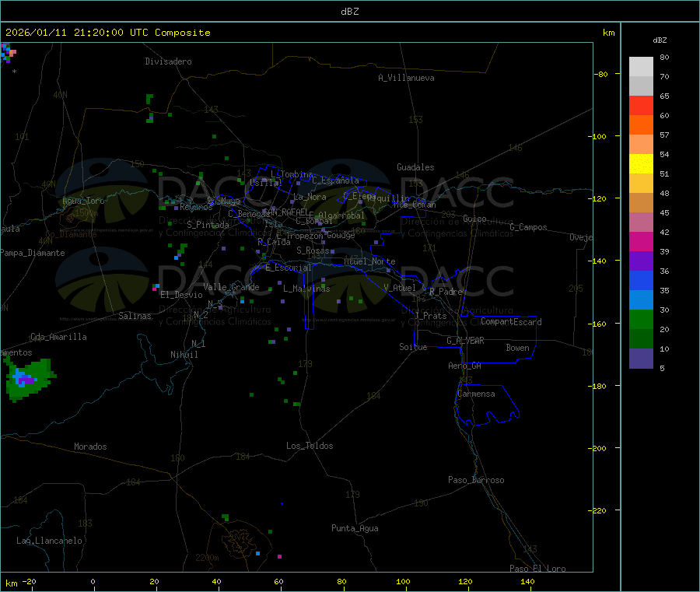Click the bright green 30 dBZ legend swatch
The image size is (700, 592).
pyautogui.click(x=641, y=319)
